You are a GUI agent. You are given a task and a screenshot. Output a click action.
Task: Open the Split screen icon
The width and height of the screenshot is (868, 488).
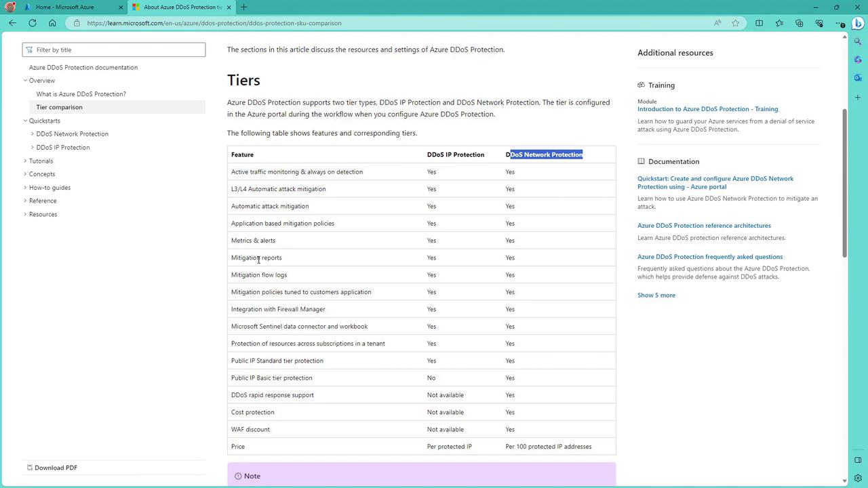pyautogui.click(x=759, y=23)
